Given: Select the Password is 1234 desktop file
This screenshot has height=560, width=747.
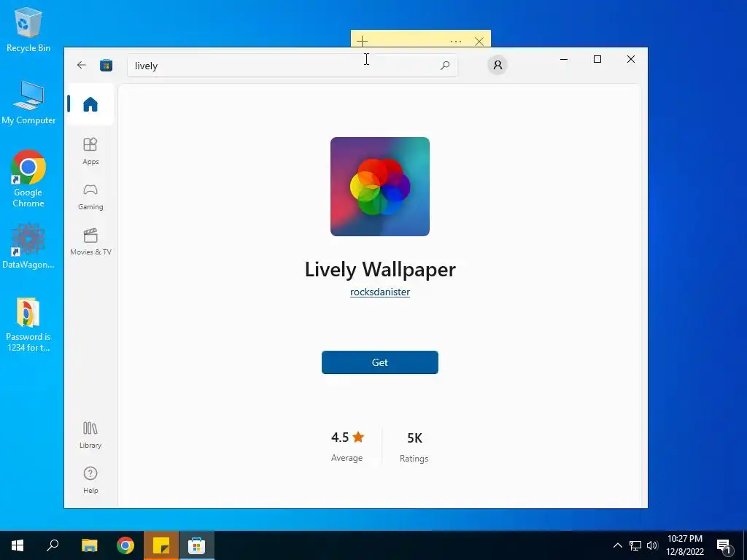Looking at the screenshot, I should click(28, 324).
